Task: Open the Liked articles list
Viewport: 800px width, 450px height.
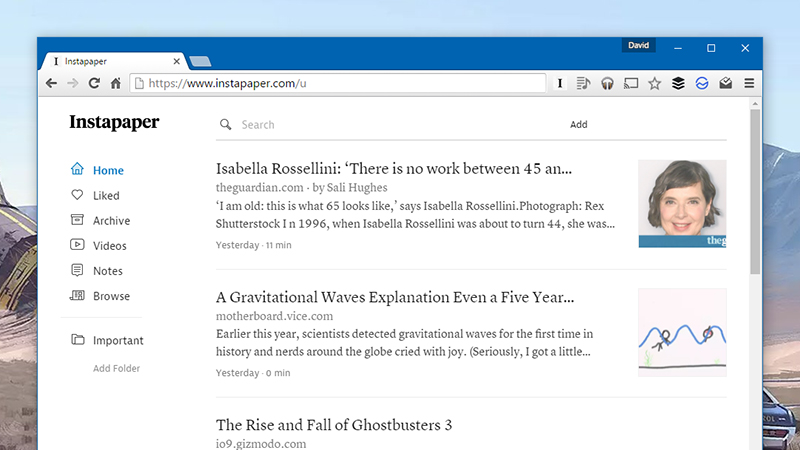Action: click(106, 195)
